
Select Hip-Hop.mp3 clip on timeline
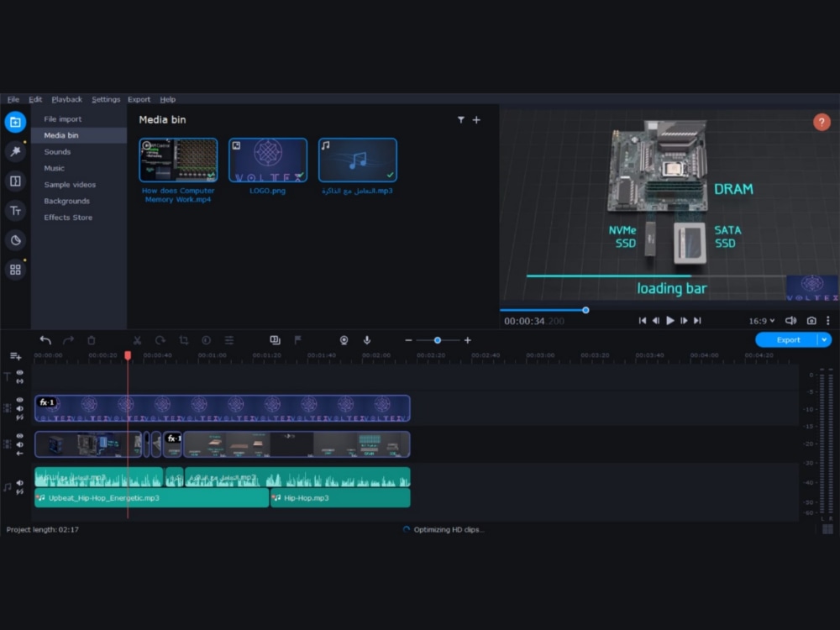pyautogui.click(x=340, y=497)
